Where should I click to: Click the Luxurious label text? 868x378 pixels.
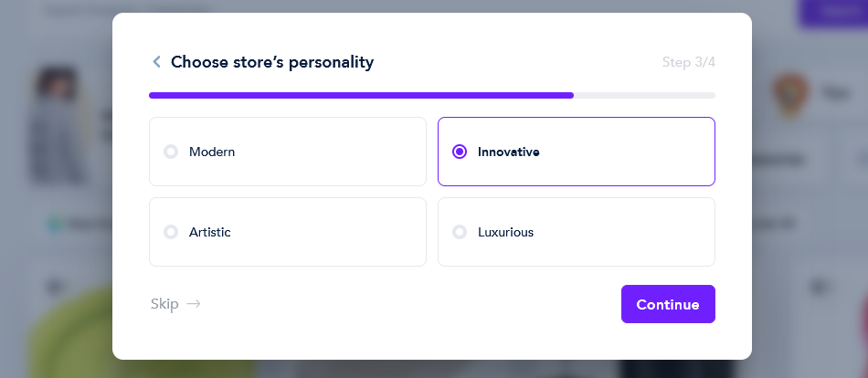tap(506, 232)
